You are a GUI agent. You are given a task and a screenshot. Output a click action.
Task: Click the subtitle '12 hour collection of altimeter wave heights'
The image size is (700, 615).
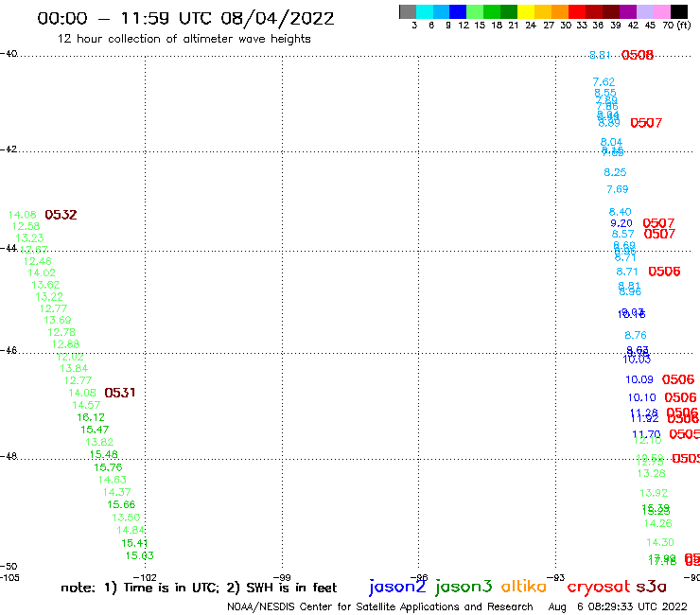pos(184,39)
